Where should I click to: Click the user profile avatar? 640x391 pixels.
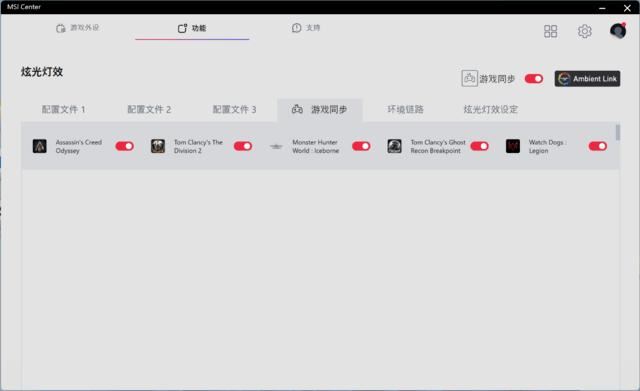pyautogui.click(x=618, y=31)
